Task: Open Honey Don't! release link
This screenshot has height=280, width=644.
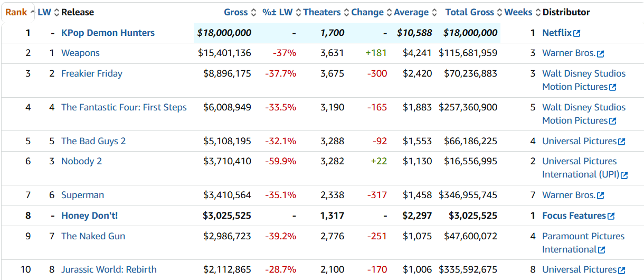Action: [89, 216]
